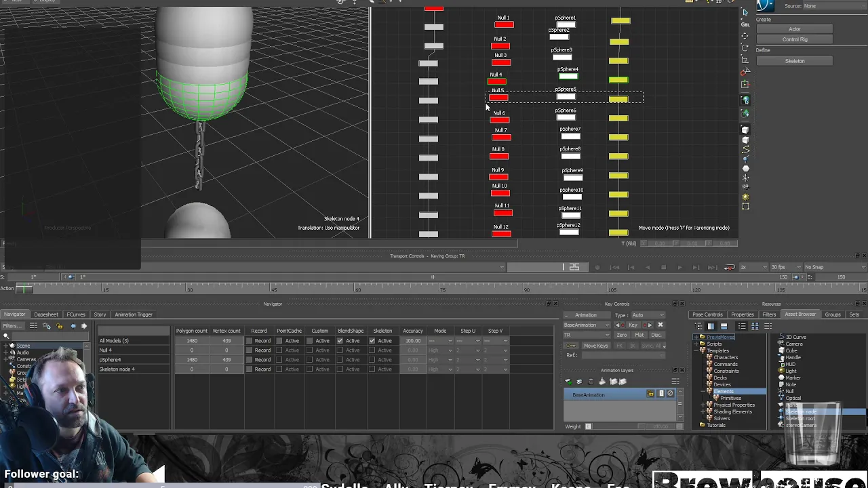The height and width of the screenshot is (488, 868).
Task: Click the Move Keys button
Action: tap(596, 346)
